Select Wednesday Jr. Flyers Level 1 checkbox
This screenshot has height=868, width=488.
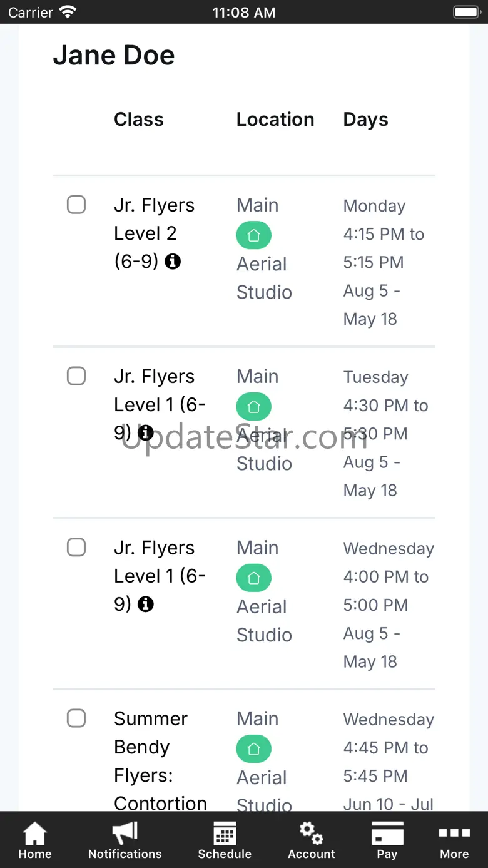(x=76, y=548)
